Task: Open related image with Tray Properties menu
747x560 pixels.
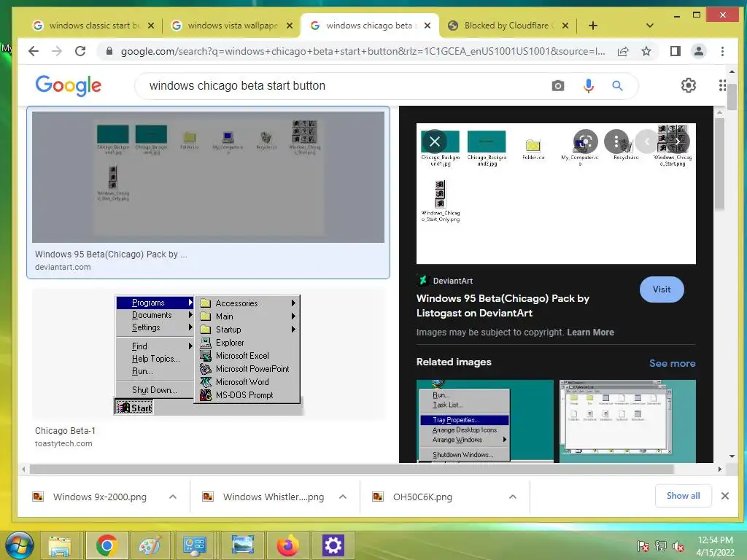Action: 485,421
